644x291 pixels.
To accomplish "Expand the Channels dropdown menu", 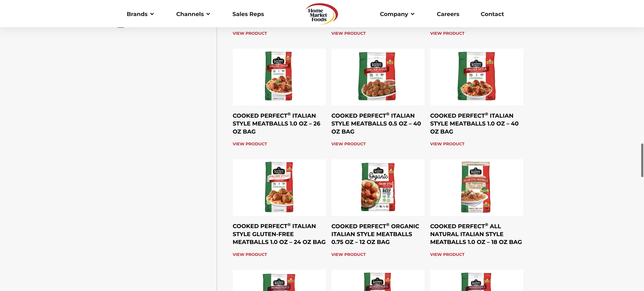I will pyautogui.click(x=193, y=14).
